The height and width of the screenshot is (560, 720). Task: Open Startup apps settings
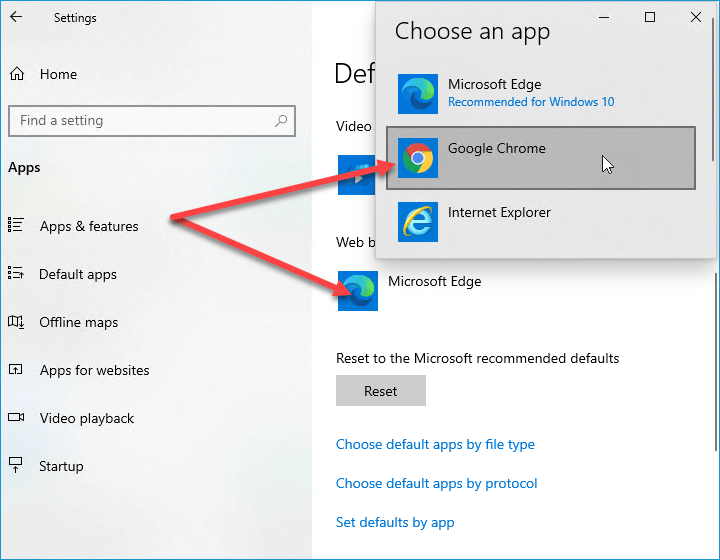click(61, 466)
